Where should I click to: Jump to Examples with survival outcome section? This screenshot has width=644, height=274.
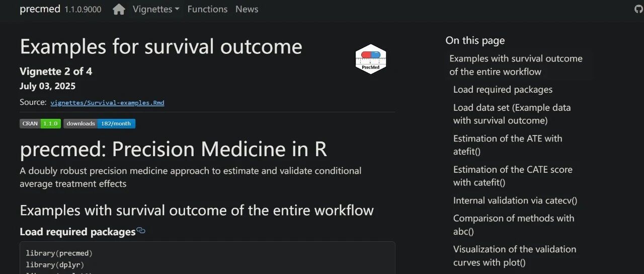[x=516, y=65]
